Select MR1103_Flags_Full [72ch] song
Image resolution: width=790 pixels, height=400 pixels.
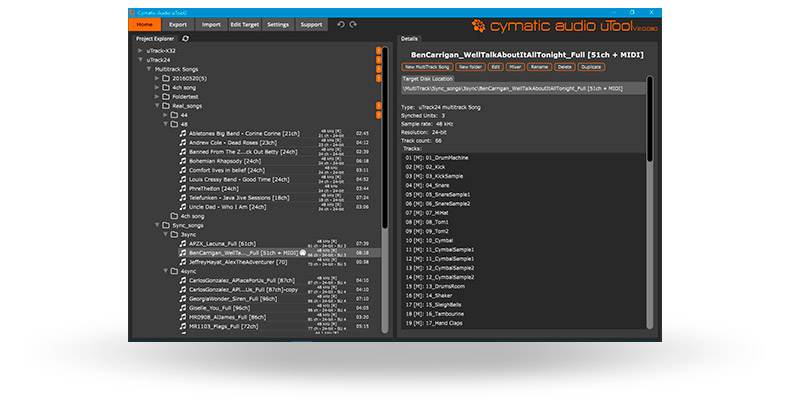point(223,326)
